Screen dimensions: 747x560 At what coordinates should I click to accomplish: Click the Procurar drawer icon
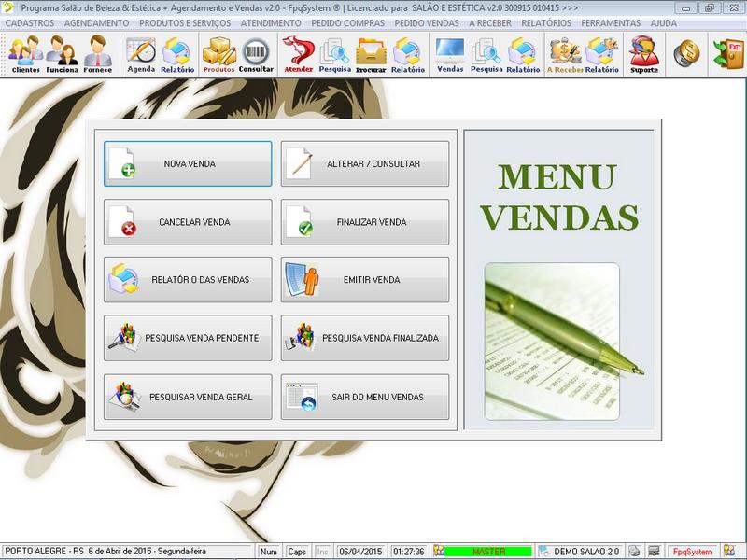(371, 54)
